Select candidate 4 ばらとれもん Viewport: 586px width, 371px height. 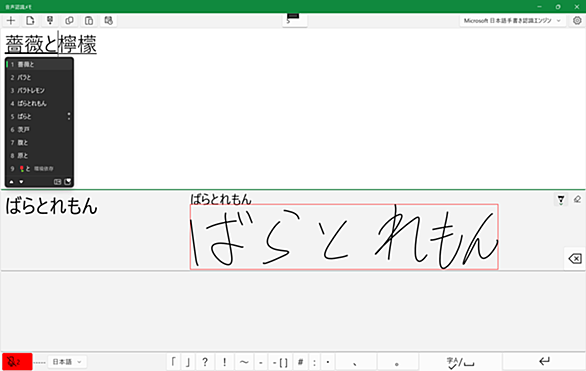click(x=39, y=103)
